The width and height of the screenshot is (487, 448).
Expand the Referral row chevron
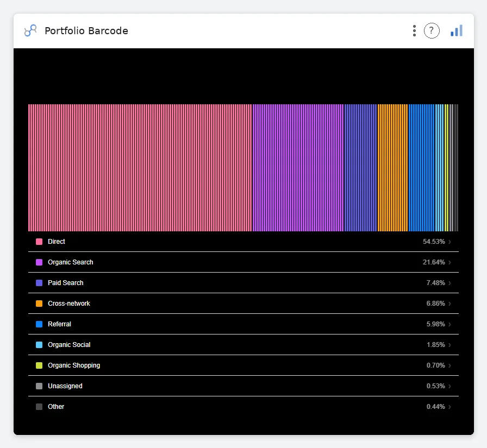tap(449, 324)
